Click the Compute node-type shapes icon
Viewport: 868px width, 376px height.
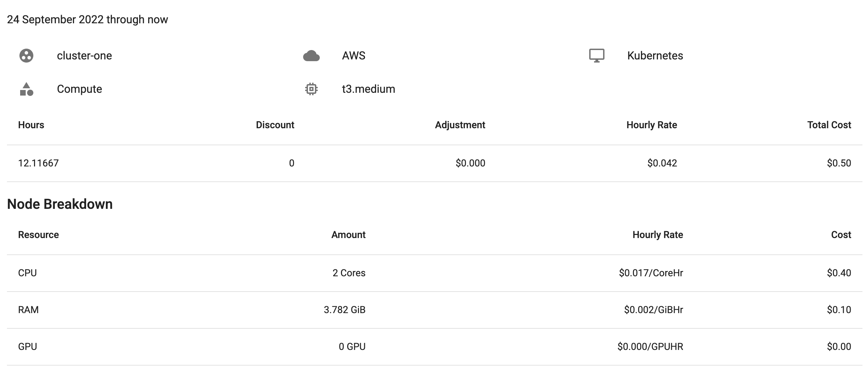(27, 89)
